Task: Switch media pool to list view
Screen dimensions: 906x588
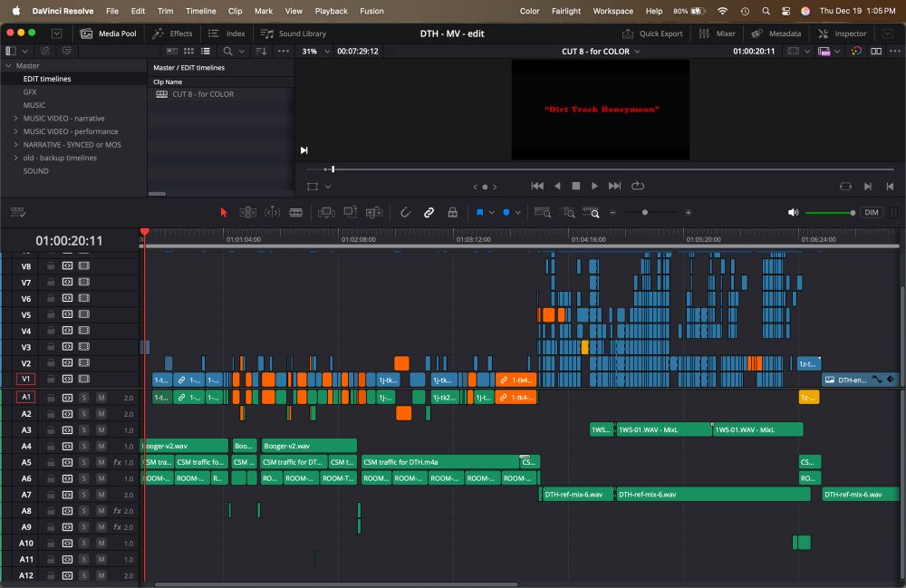Action: tap(205, 52)
